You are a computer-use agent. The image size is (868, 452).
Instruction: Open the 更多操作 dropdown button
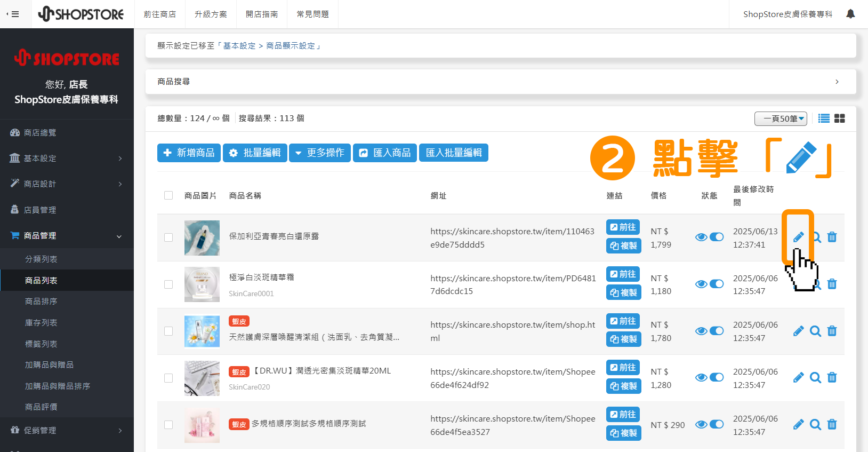[x=320, y=153]
